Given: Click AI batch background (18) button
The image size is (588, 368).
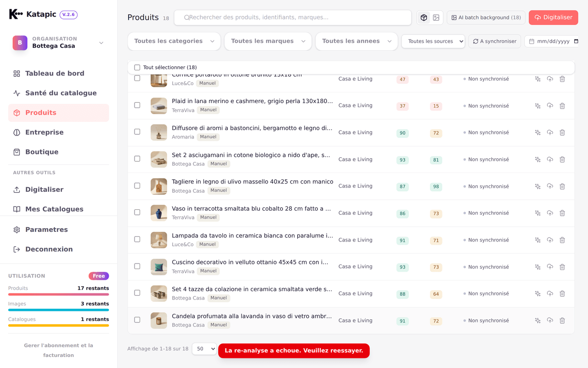Looking at the screenshot, I should pyautogui.click(x=486, y=17).
